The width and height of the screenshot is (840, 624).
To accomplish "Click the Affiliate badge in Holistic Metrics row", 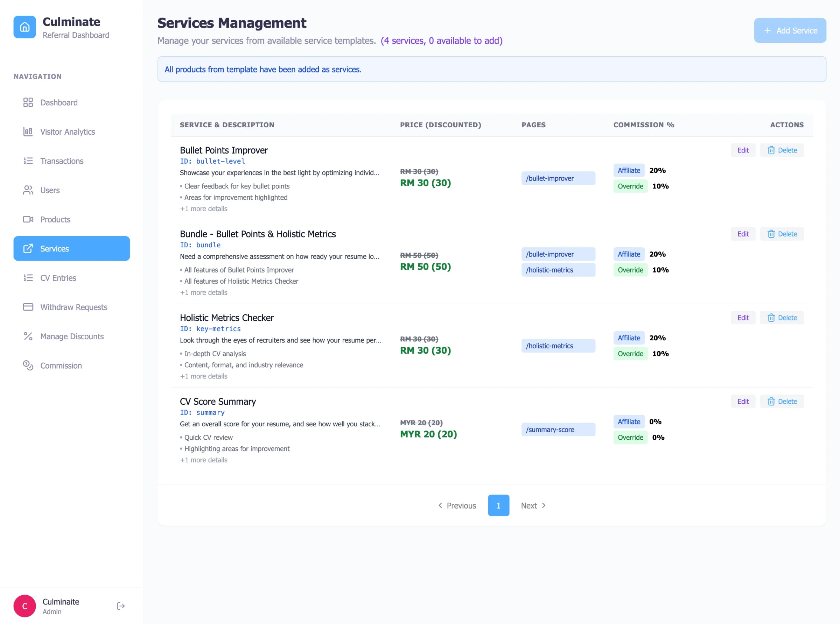I will pos(629,338).
